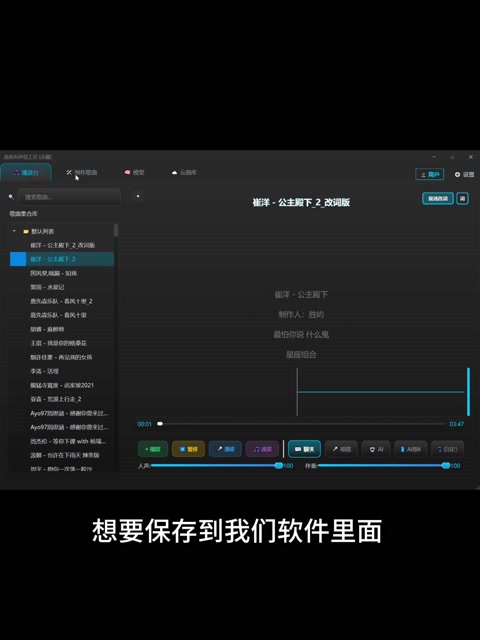Click lyric line 星座组合
This screenshot has height=640, width=480.
click(x=301, y=354)
